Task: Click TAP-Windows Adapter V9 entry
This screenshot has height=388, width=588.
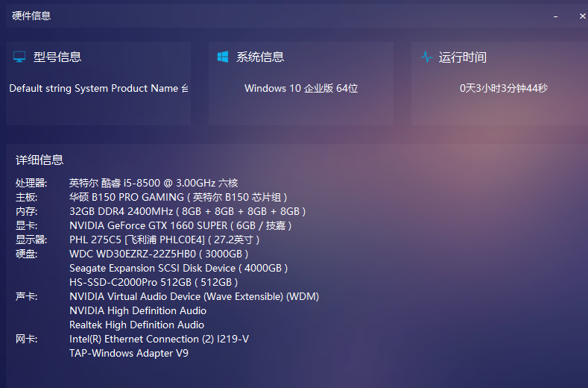Action: pyautogui.click(x=129, y=354)
